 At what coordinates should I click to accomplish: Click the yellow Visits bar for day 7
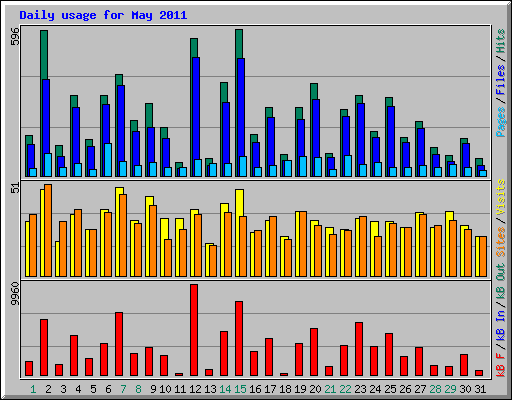click(118, 232)
